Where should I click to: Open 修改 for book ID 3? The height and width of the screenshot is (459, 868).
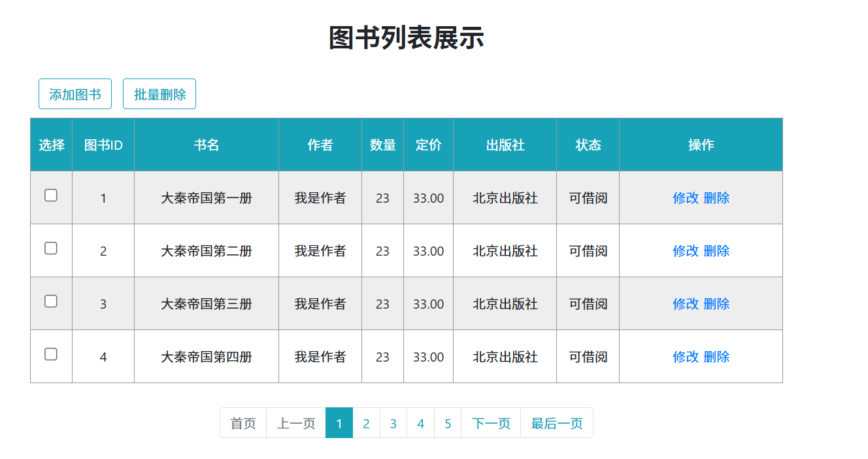click(686, 304)
